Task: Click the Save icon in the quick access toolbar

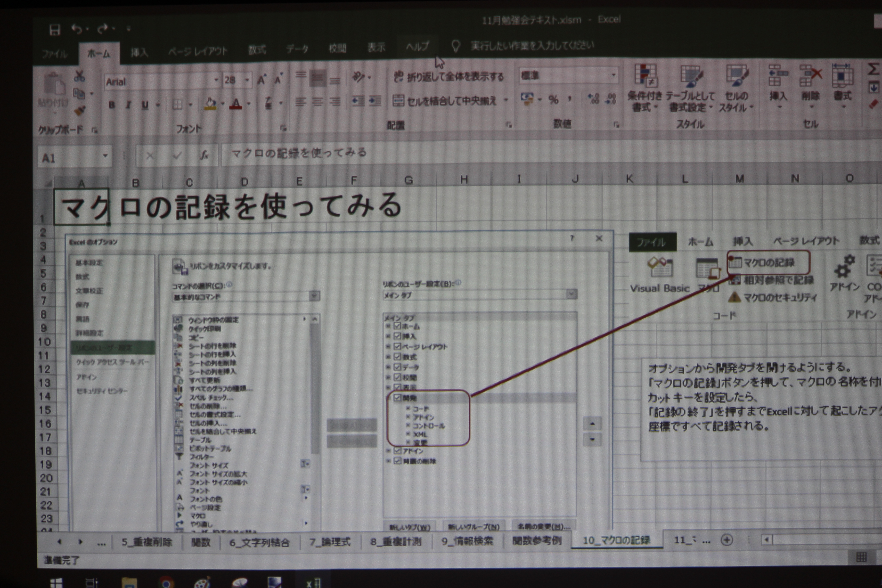Action: tap(55, 30)
